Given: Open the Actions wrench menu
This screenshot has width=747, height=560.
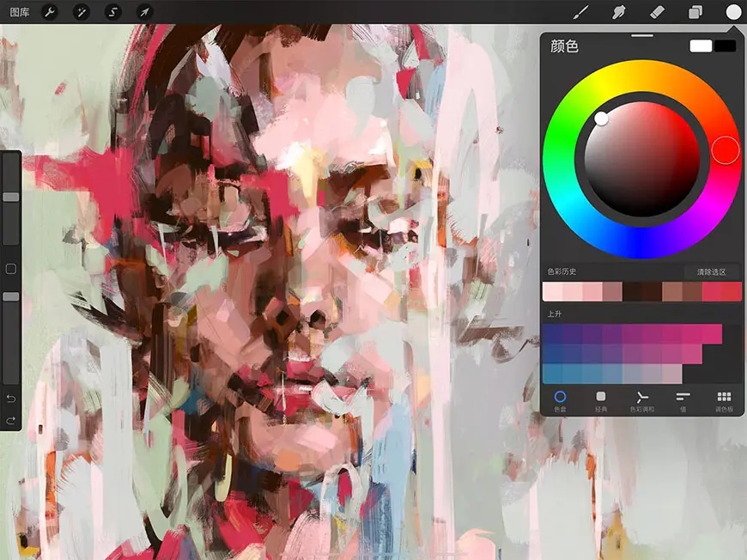Looking at the screenshot, I should [x=50, y=12].
